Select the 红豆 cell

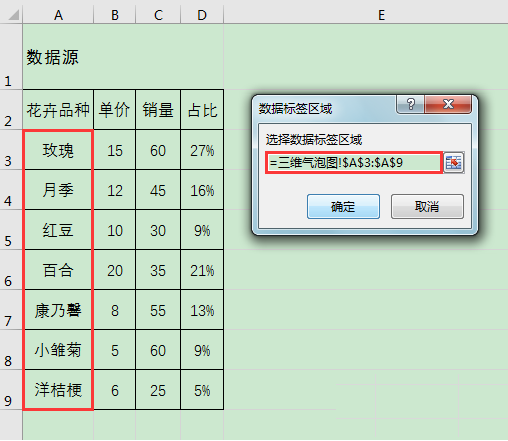tap(58, 230)
